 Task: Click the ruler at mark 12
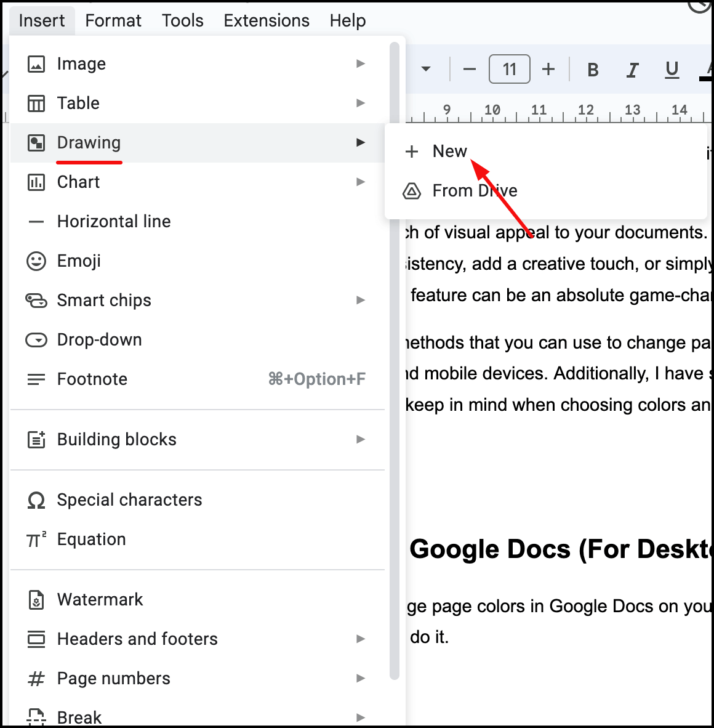(x=585, y=110)
